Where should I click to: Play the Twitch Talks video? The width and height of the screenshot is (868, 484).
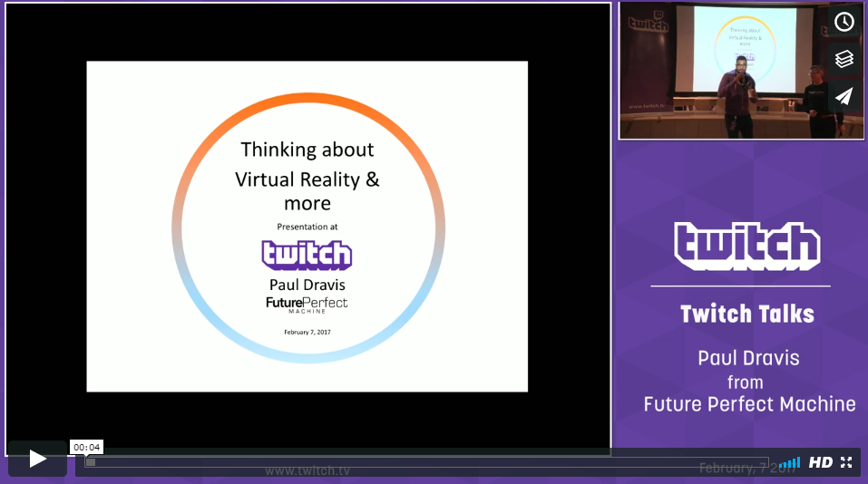37,459
